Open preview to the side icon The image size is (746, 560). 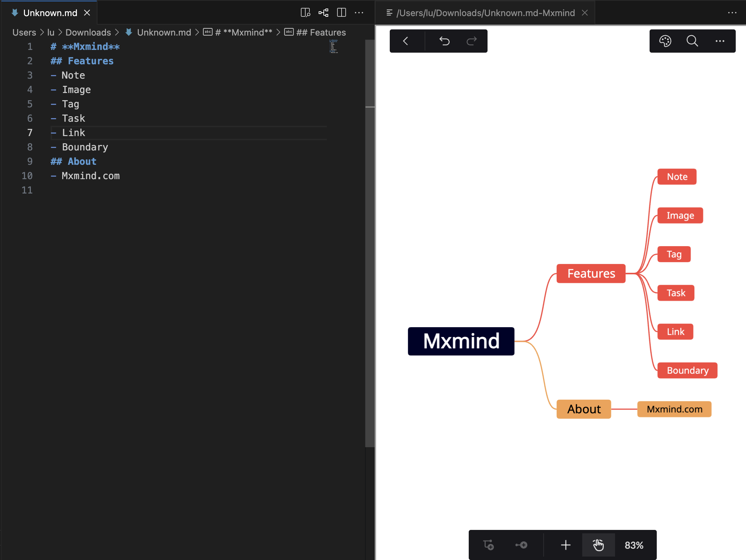305,13
